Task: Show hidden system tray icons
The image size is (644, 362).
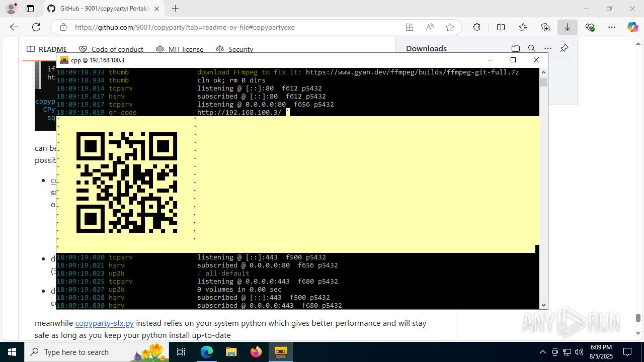Action: click(542, 352)
